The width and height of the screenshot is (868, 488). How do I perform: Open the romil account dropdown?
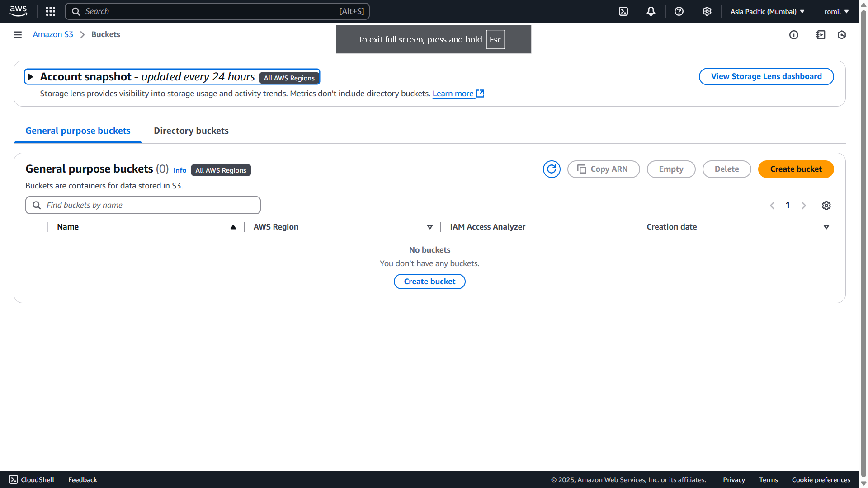point(836,11)
